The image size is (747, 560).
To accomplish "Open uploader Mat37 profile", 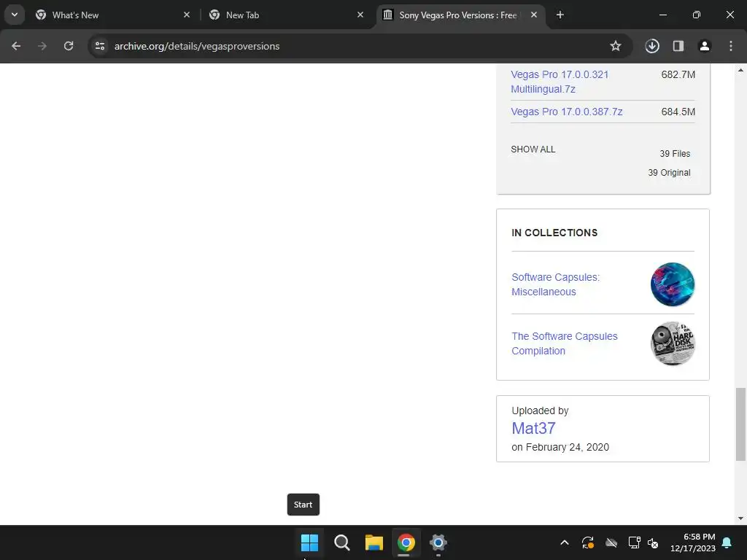I will (x=533, y=428).
